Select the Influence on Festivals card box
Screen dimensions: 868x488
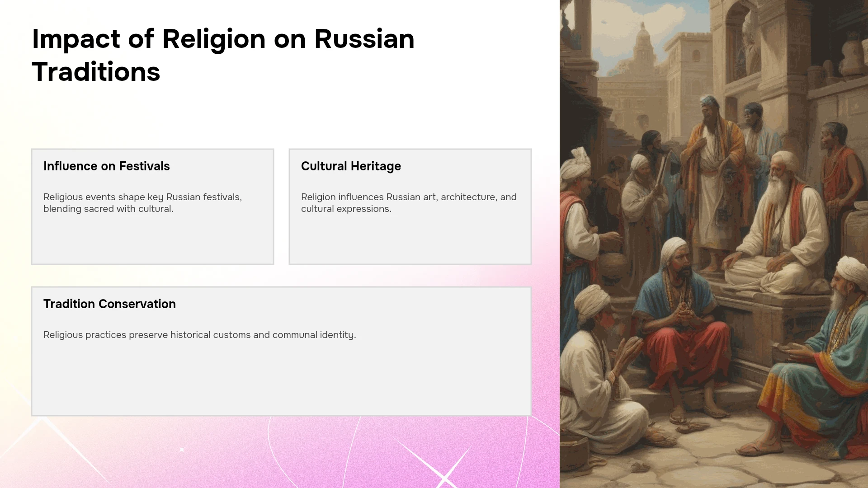(x=152, y=206)
